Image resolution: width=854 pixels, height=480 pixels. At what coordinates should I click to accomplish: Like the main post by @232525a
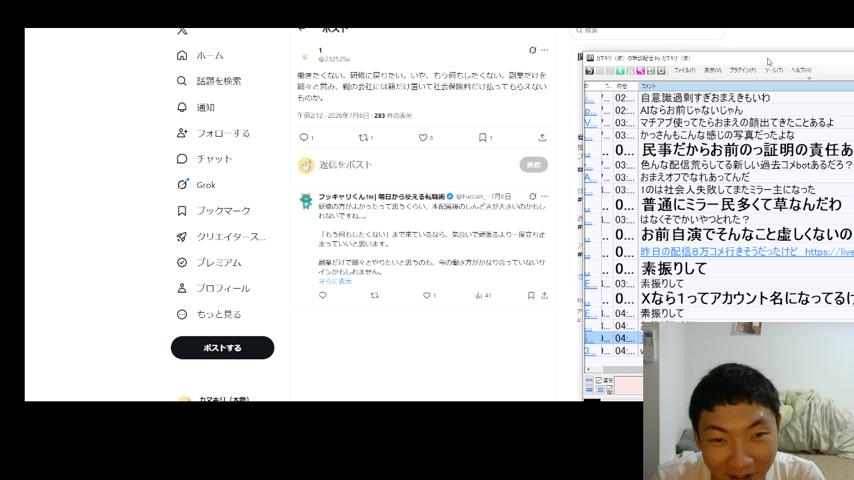(x=425, y=137)
